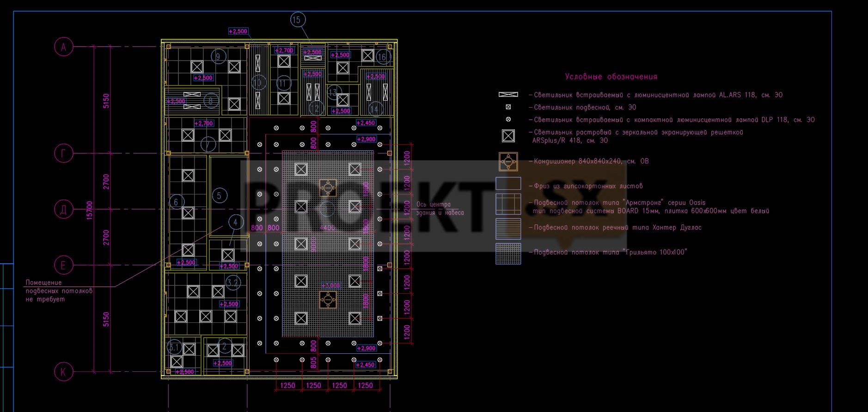Select the +2,500 elevation mark above the plan
The height and width of the screenshot is (412, 868).
tap(238, 31)
